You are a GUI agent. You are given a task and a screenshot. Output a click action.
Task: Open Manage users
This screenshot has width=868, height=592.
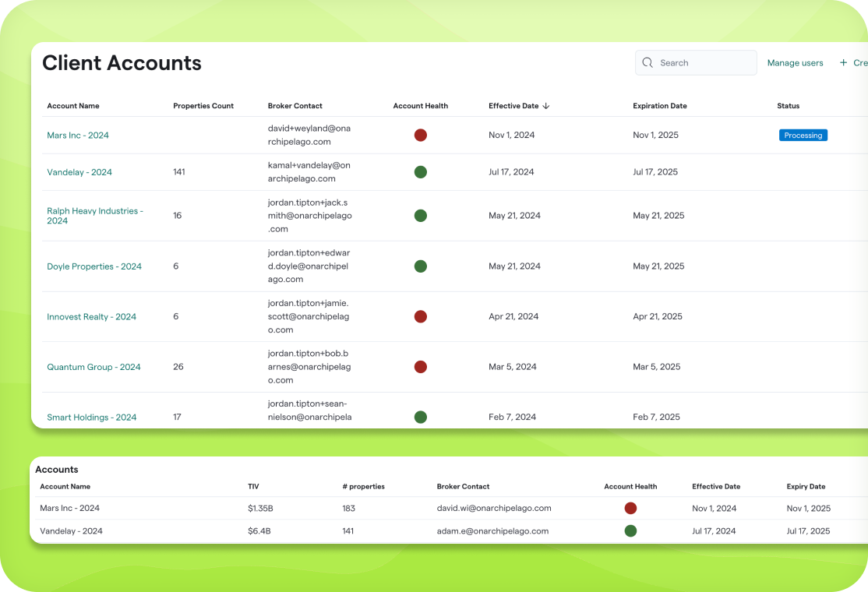click(795, 63)
